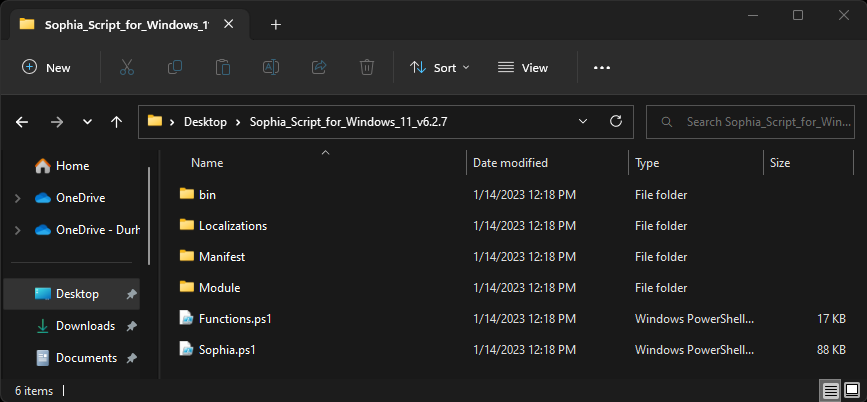Click the Rename icon in toolbar
This screenshot has height=402, width=867.
270,67
